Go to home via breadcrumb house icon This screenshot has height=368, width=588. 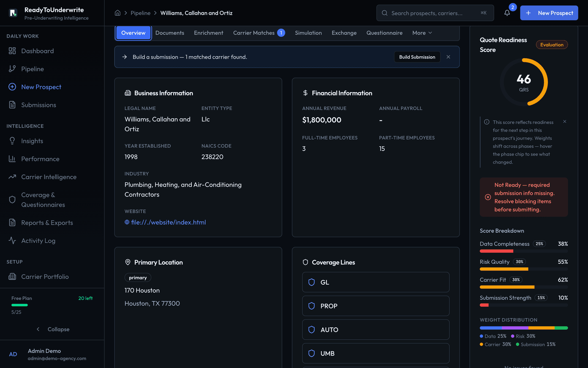118,13
